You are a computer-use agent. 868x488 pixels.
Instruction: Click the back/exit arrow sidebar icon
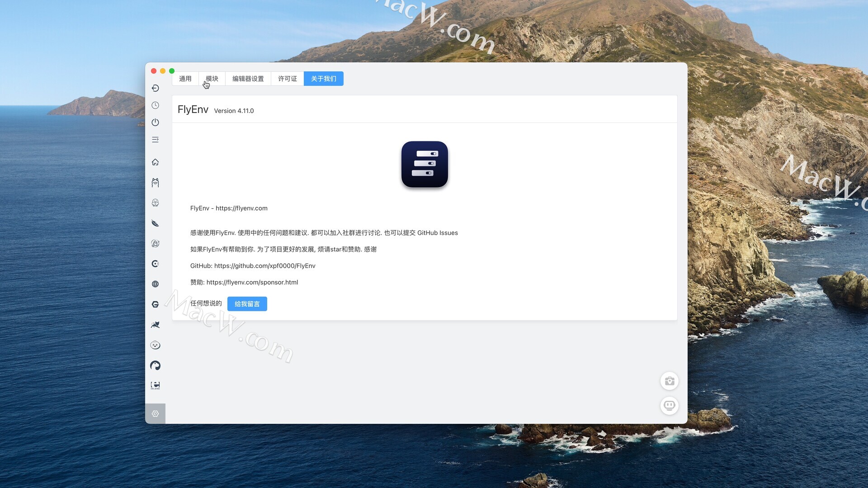click(155, 88)
